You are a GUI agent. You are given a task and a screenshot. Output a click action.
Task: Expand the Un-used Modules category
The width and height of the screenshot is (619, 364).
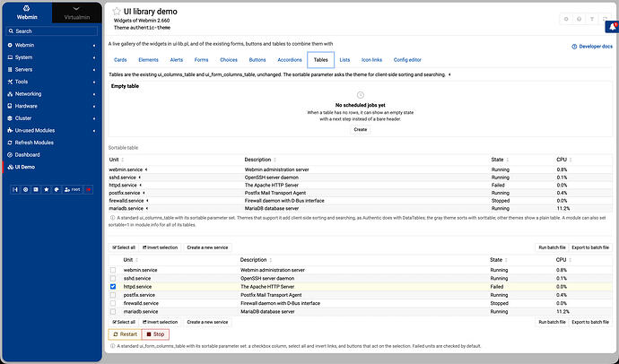52,131
